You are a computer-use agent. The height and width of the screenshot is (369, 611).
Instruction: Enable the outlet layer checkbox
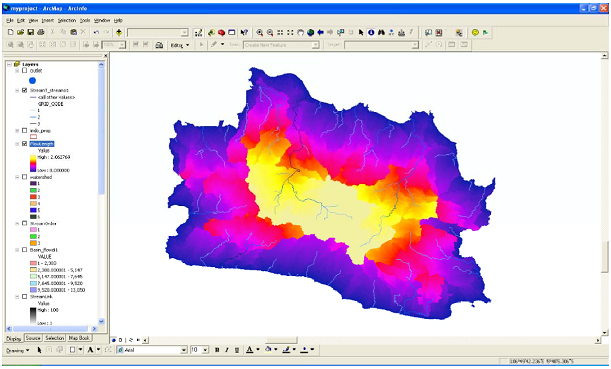click(x=25, y=71)
